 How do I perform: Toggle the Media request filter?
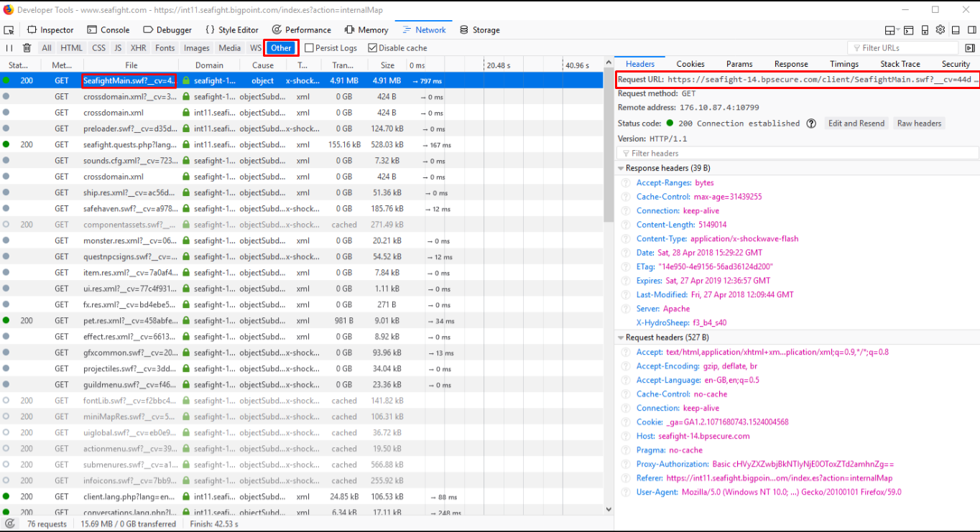click(x=230, y=48)
